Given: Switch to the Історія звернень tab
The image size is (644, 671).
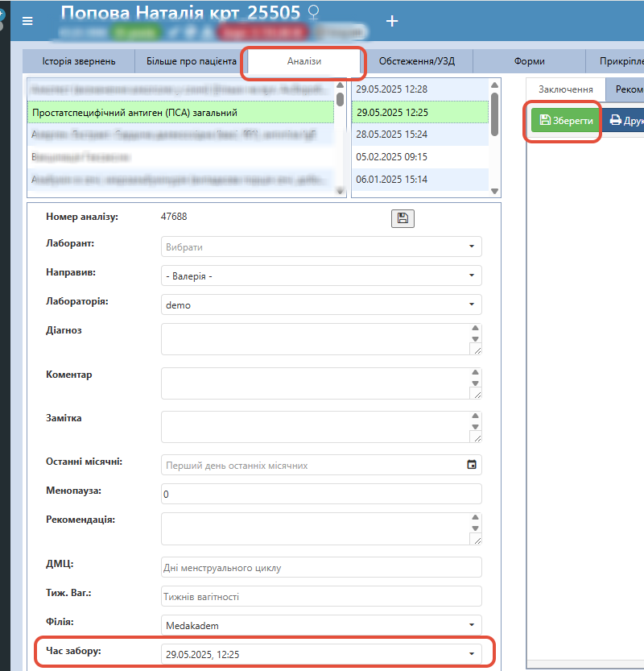Looking at the screenshot, I should tap(79, 61).
